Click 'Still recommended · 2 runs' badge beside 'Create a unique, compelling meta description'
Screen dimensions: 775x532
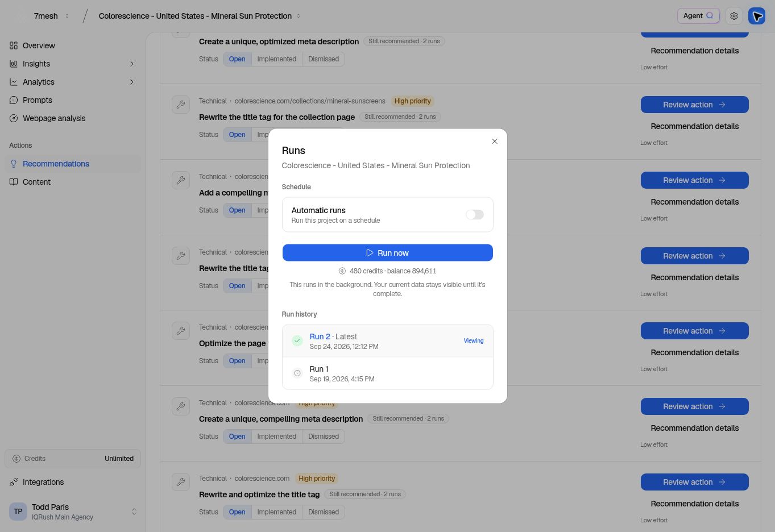408,418
